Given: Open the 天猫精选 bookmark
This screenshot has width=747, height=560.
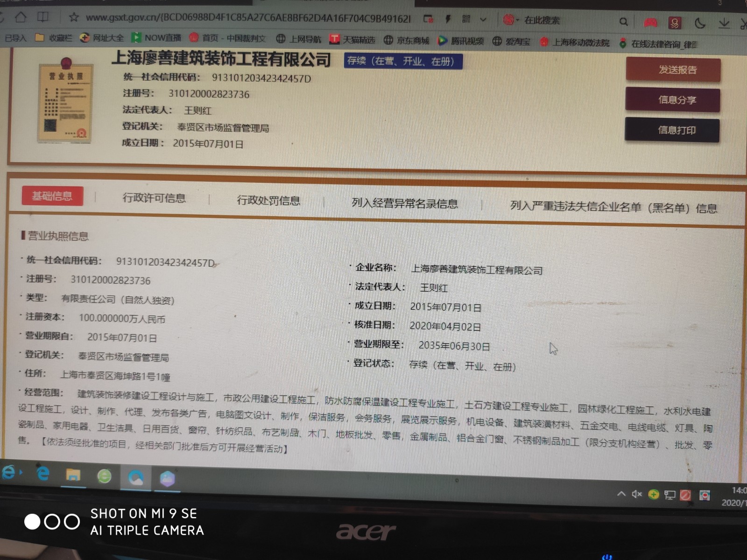Looking at the screenshot, I should click(352, 40).
